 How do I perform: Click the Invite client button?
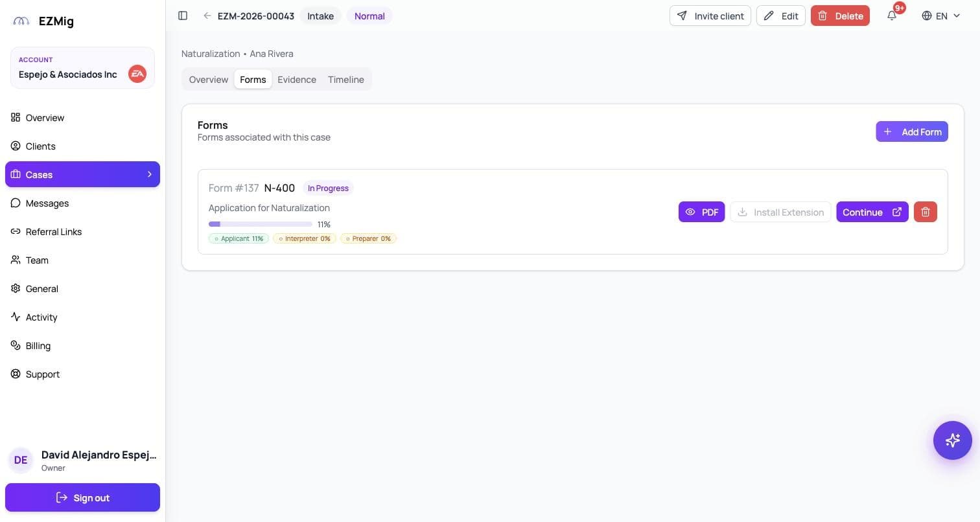(x=710, y=16)
